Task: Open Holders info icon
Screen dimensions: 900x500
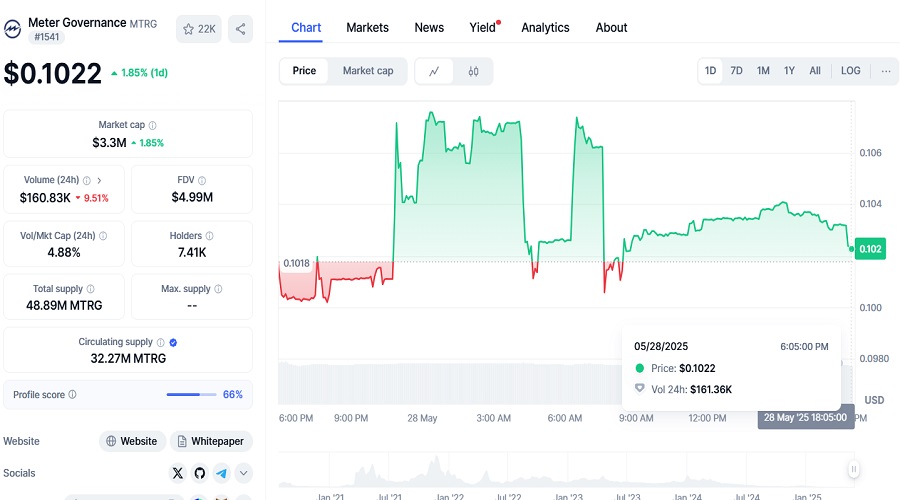Action: [210, 236]
